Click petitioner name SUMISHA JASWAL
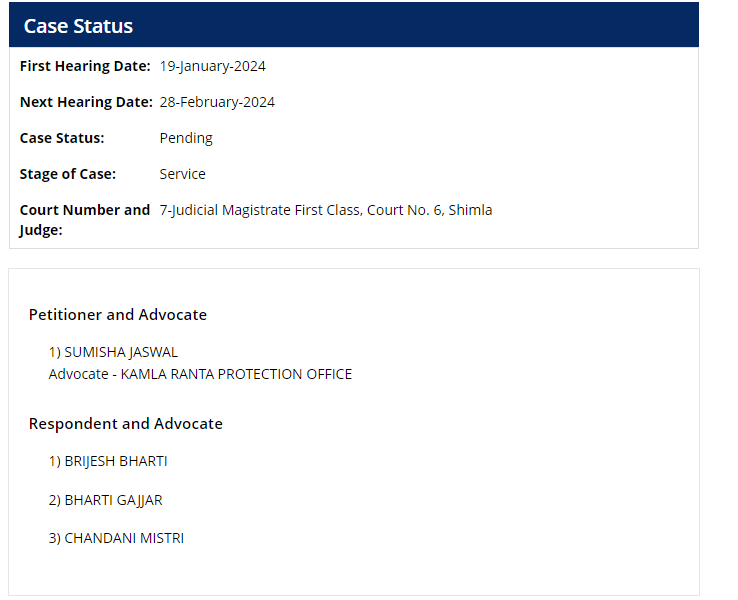 tap(121, 352)
